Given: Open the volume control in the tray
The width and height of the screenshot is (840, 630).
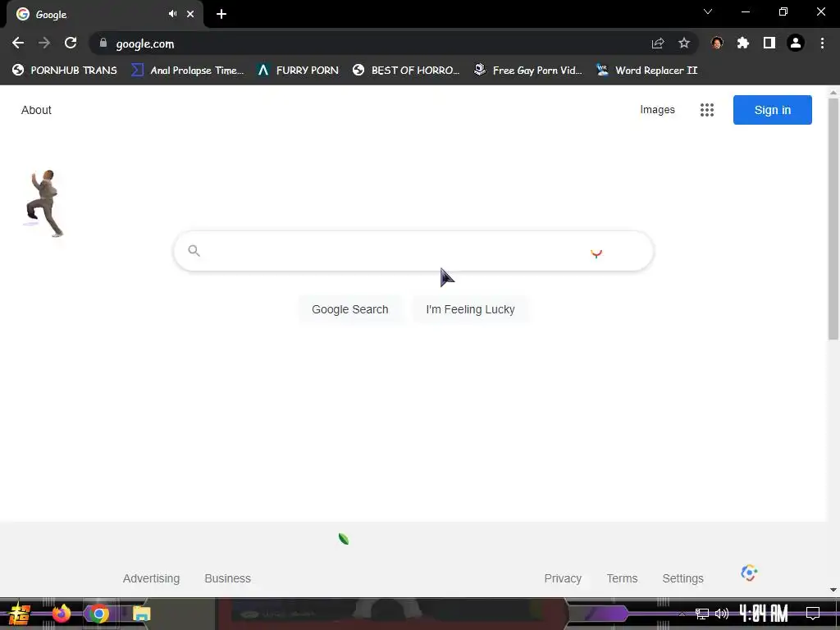Looking at the screenshot, I should [722, 614].
